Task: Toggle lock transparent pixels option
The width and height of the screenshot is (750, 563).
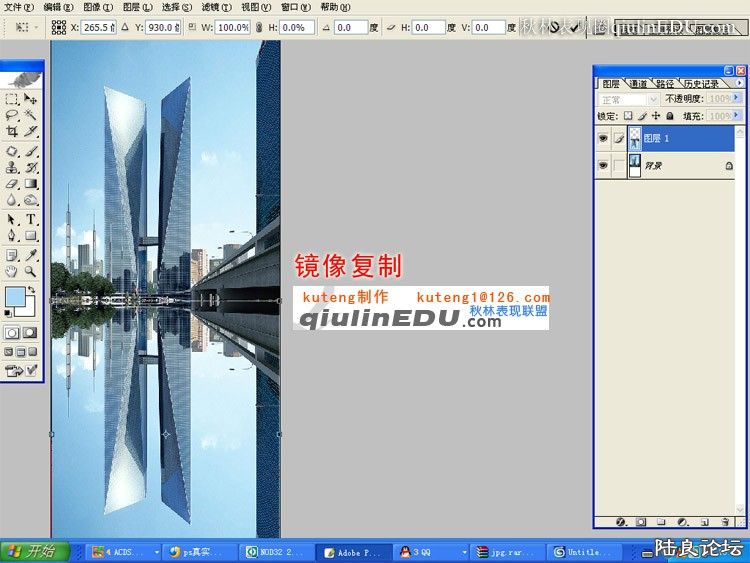Action: pyautogui.click(x=629, y=117)
